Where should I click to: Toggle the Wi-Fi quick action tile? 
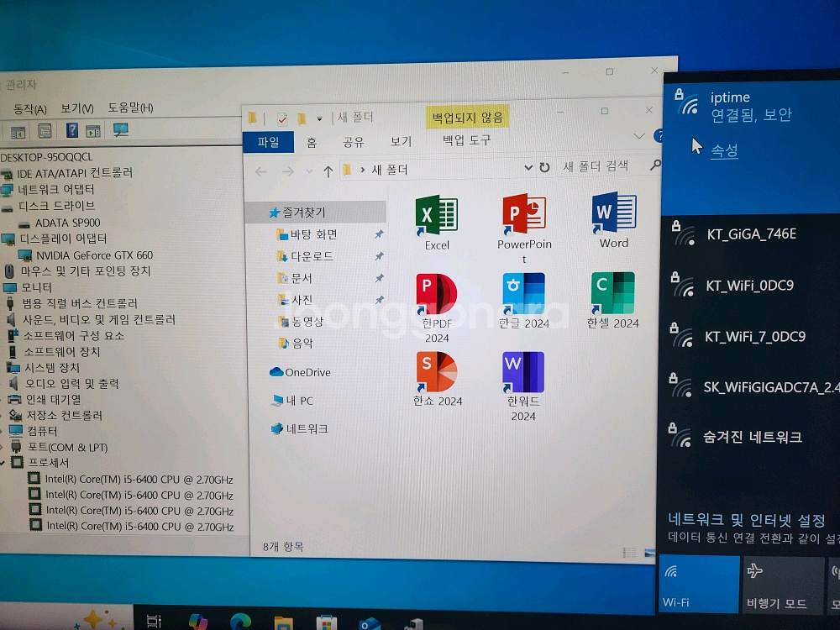pos(699,584)
